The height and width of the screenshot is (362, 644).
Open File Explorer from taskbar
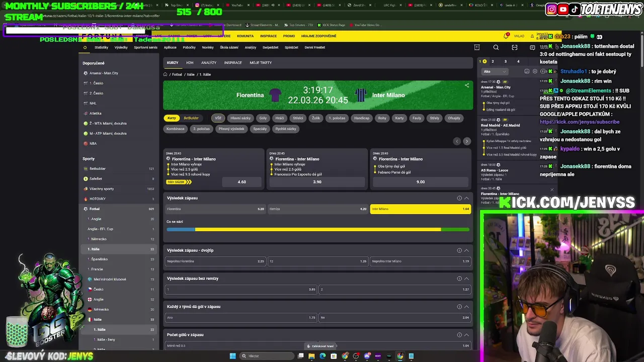point(311,356)
